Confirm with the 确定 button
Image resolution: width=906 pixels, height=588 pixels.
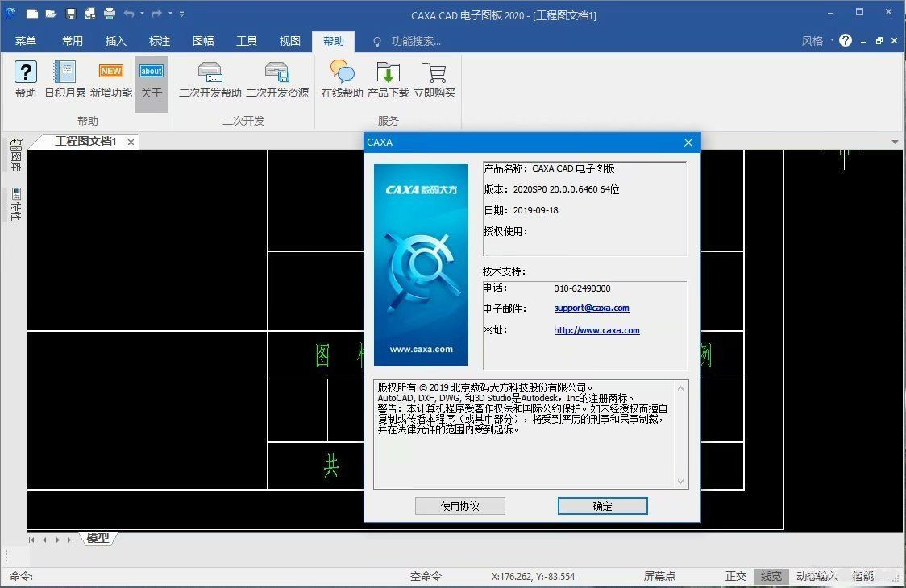[603, 506]
